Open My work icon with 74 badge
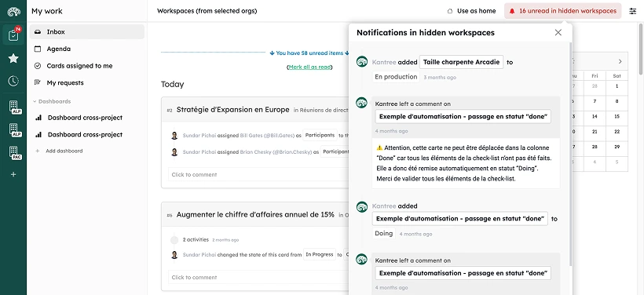 pyautogui.click(x=13, y=35)
